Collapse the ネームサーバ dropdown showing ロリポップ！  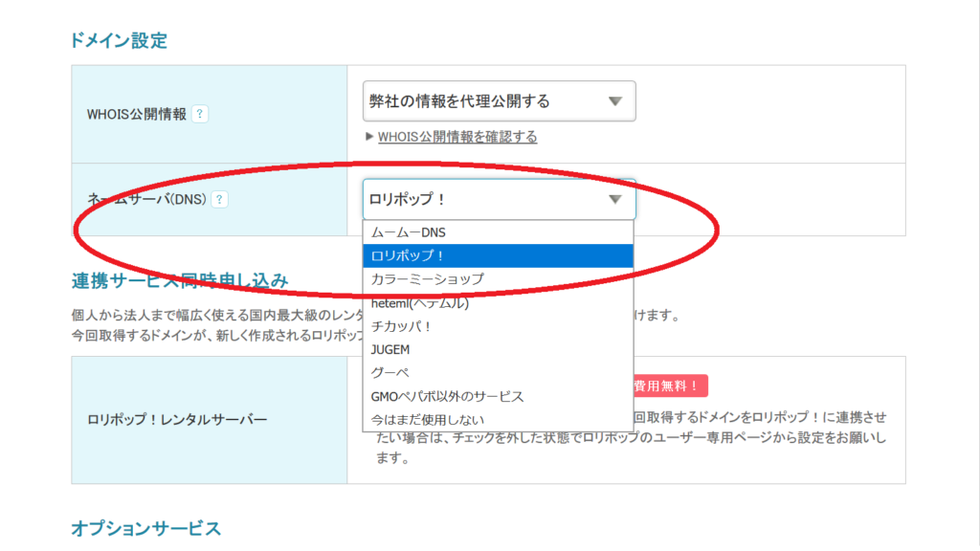click(499, 199)
